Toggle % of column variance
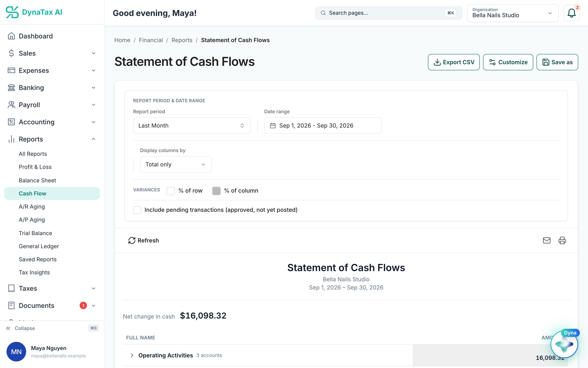This screenshot has height=368, width=588. point(216,191)
